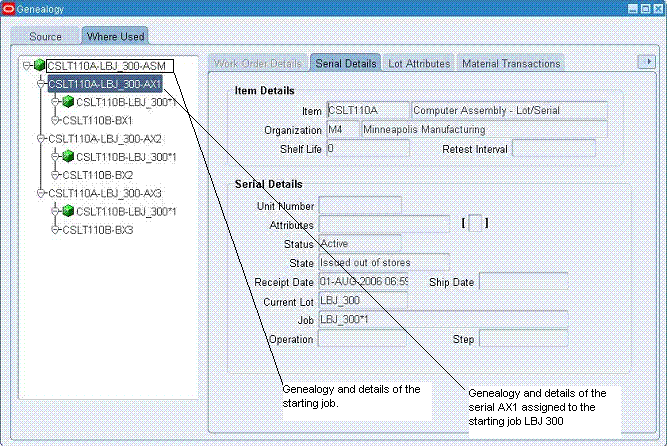Click the Status field showing Active
This screenshot has width=667, height=446.
coord(360,243)
